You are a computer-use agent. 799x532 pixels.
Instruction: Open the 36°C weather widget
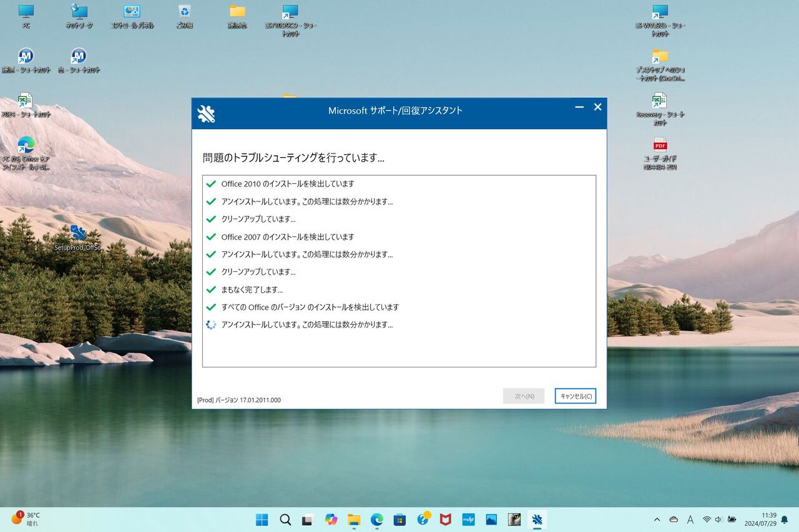tap(26, 519)
